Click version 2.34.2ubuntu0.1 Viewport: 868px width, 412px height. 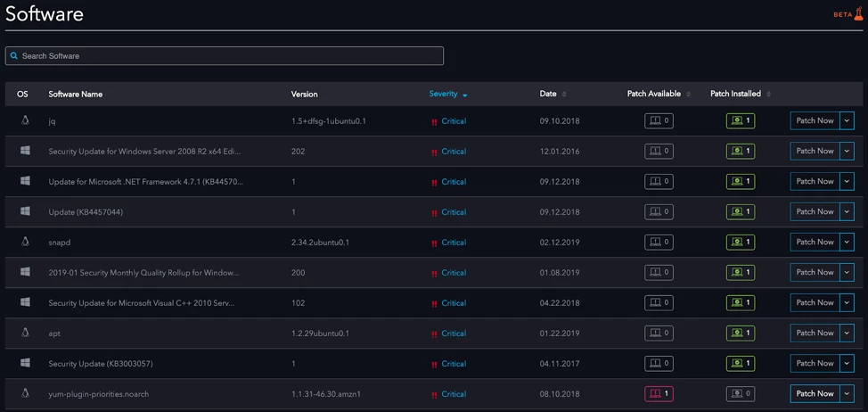pyautogui.click(x=320, y=243)
